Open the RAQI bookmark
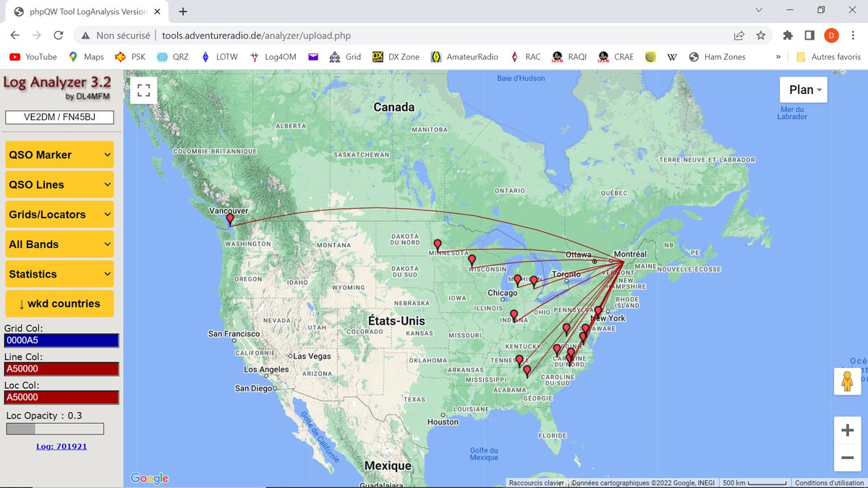Image resolution: width=868 pixels, height=488 pixels. pyautogui.click(x=569, y=56)
